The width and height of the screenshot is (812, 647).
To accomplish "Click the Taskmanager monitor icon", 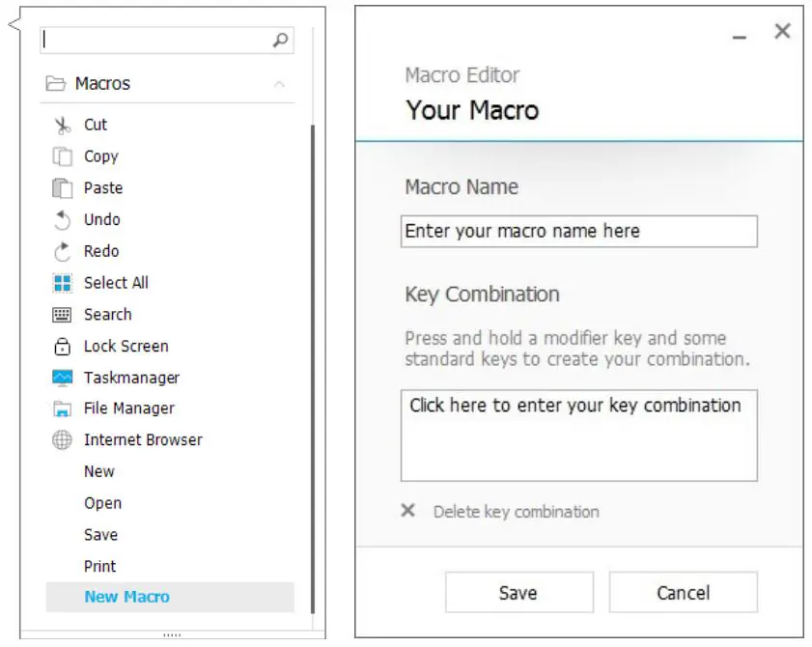I will [63, 378].
